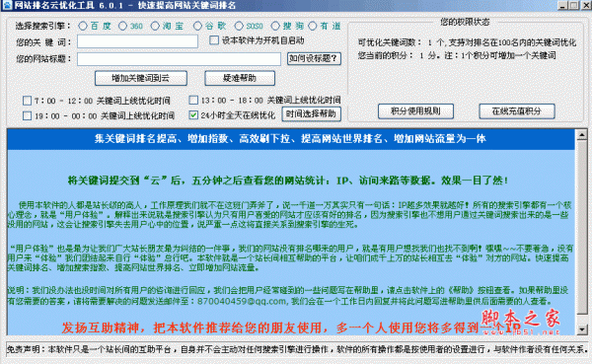Uncheck 24小时全天在线优化 checkbox
This screenshot has height=364, width=592.
(193, 115)
